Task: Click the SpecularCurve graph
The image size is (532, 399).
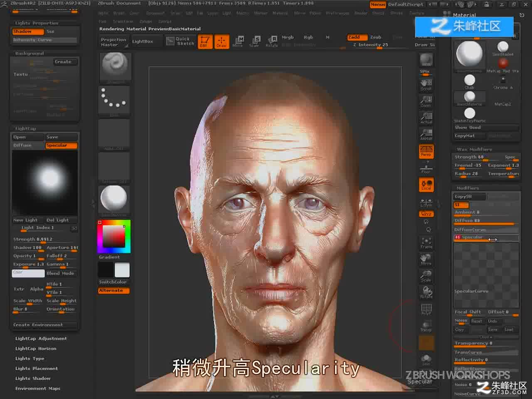Action: tap(486, 275)
